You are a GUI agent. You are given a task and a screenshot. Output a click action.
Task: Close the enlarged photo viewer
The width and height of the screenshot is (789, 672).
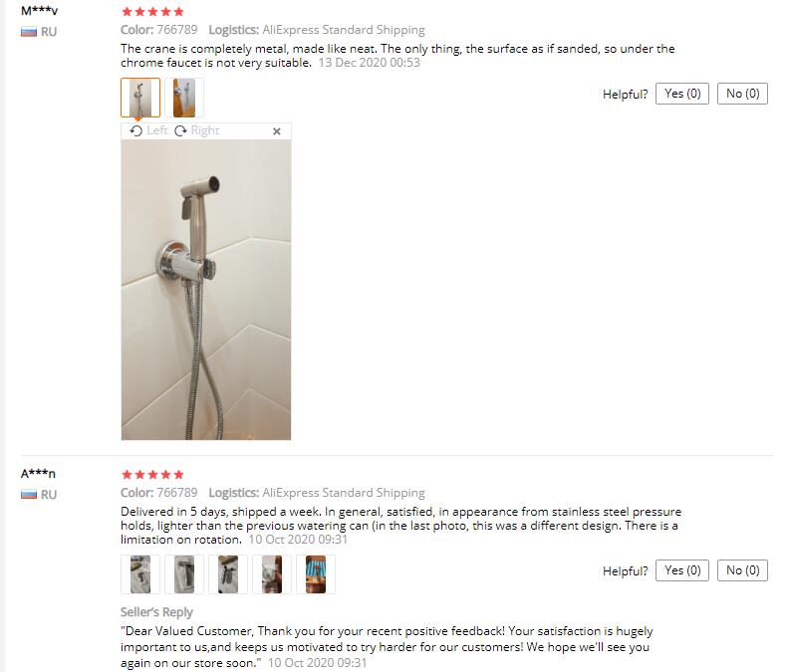[x=276, y=131]
